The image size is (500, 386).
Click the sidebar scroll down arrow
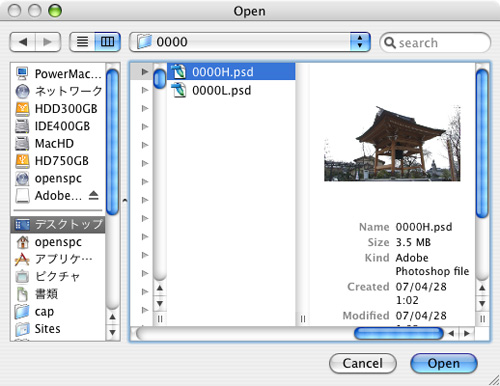[x=112, y=332]
